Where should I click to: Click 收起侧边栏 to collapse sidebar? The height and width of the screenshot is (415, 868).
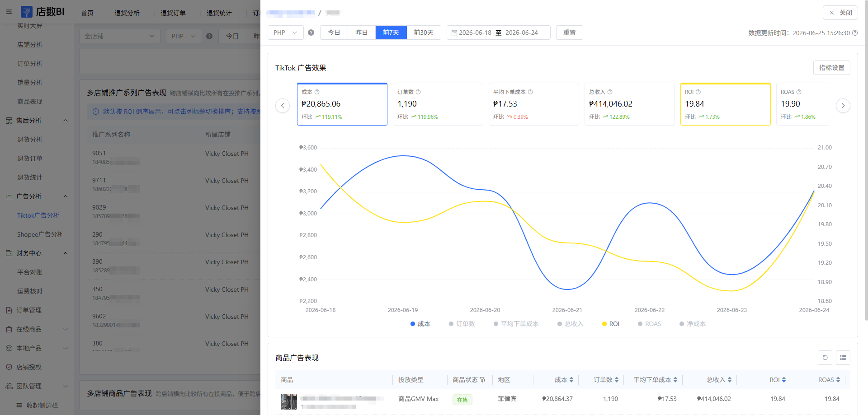pos(37,405)
